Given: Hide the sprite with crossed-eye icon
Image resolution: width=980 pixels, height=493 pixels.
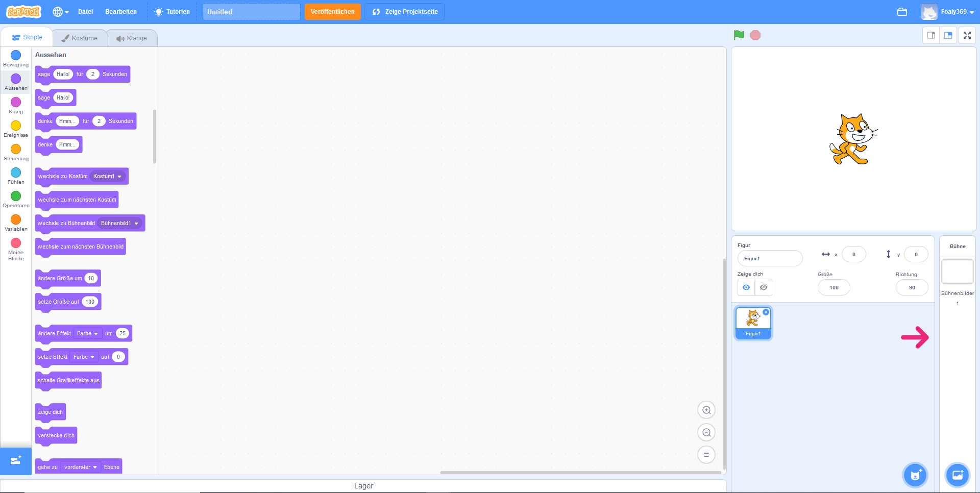Looking at the screenshot, I should (x=764, y=287).
